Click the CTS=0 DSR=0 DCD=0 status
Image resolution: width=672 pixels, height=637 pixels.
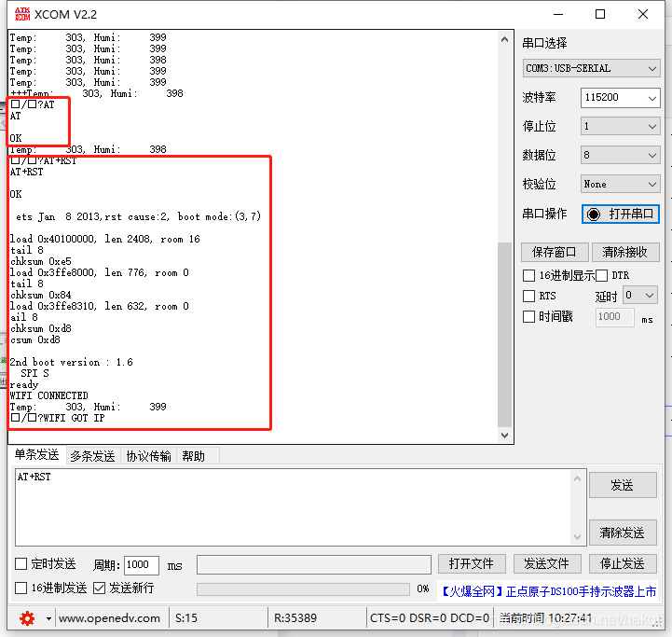[x=430, y=618]
